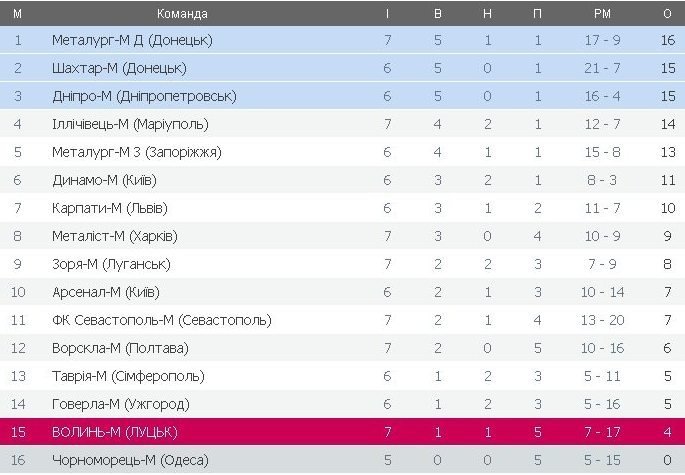685x475 pixels.
Task: Click Арсенал-М (Київ) team name
Action: [x=105, y=292]
